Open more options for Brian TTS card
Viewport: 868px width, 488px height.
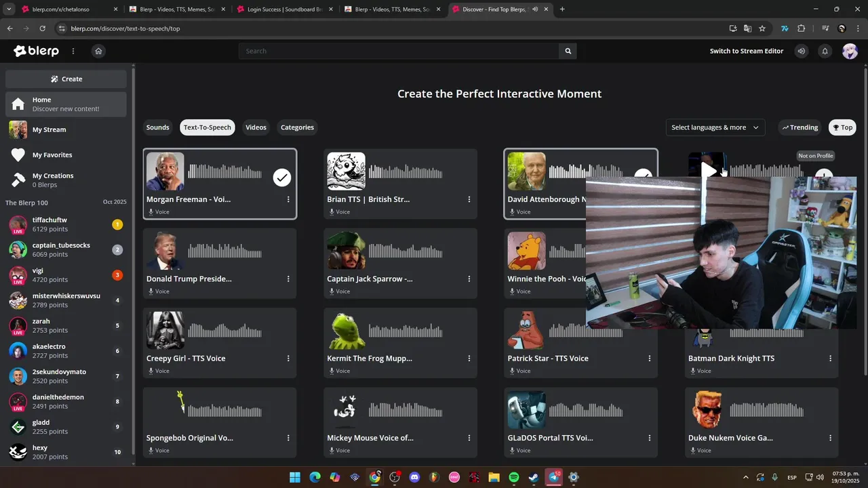point(469,199)
